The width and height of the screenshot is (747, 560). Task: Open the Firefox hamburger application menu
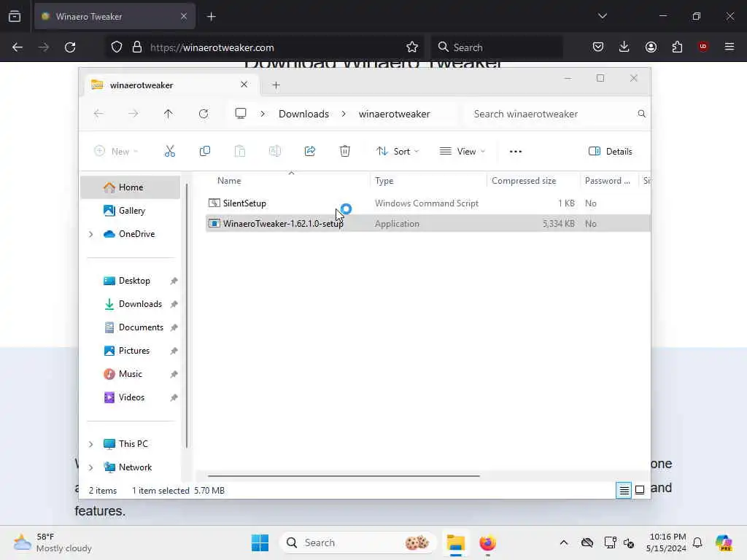[729, 47]
